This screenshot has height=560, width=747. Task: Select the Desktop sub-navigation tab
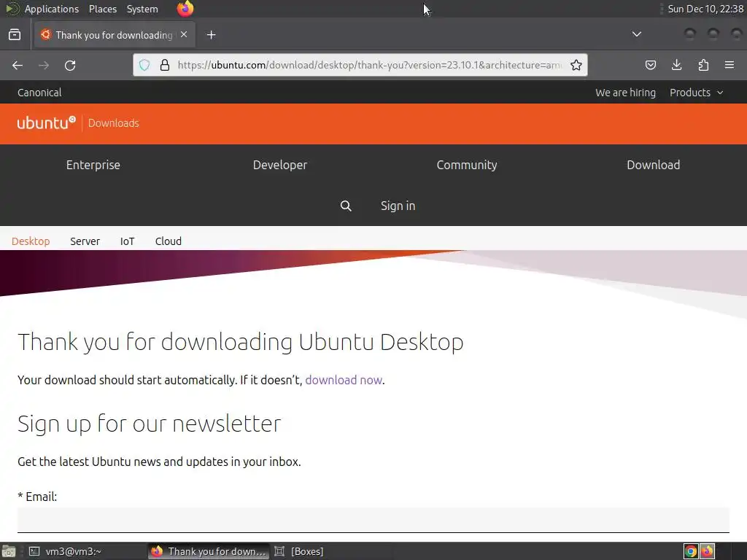click(31, 241)
